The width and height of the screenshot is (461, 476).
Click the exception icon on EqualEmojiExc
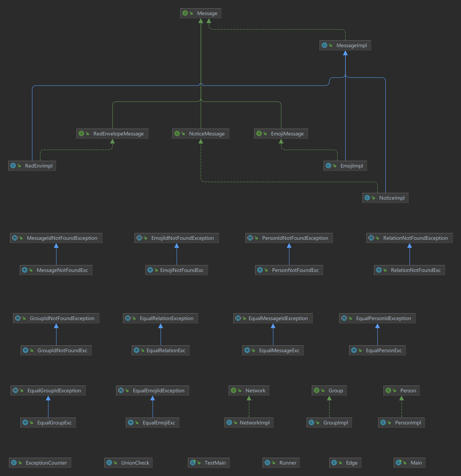131,422
